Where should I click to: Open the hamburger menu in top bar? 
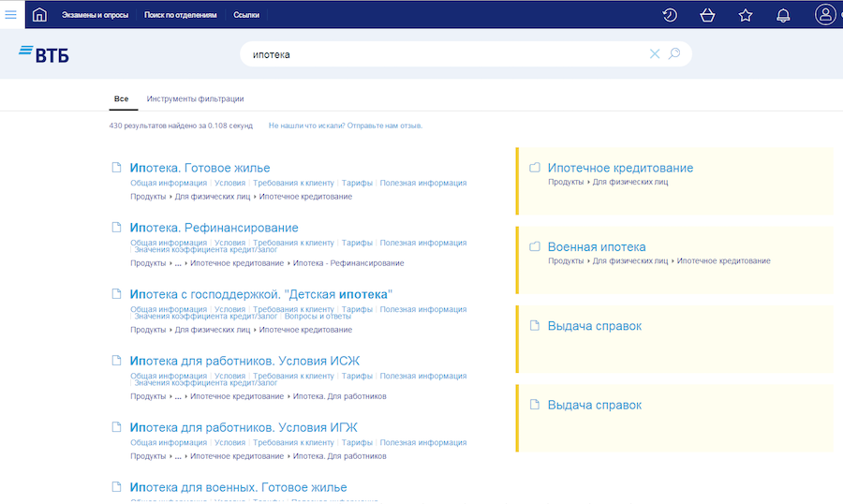coord(10,15)
